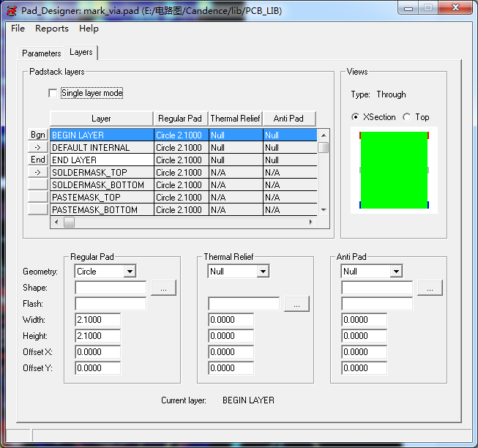Click the Anti Pad Shape field
This screenshot has width=478, height=448.
pyautogui.click(x=377, y=288)
